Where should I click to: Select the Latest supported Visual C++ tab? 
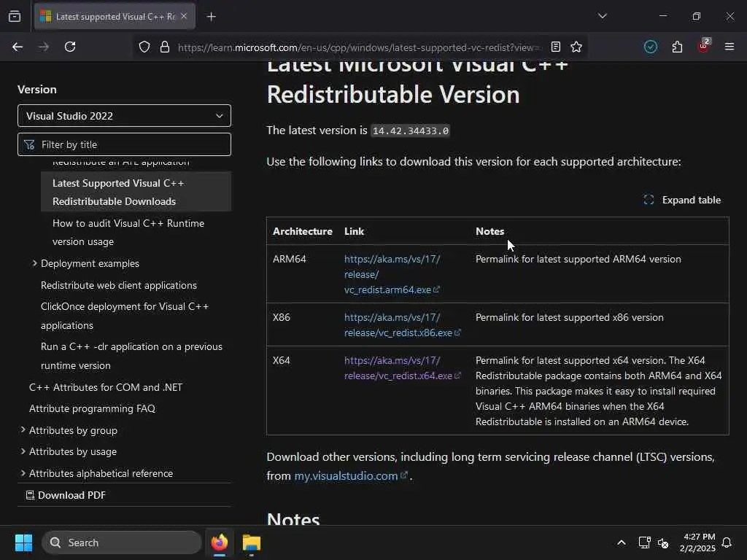[x=115, y=17]
